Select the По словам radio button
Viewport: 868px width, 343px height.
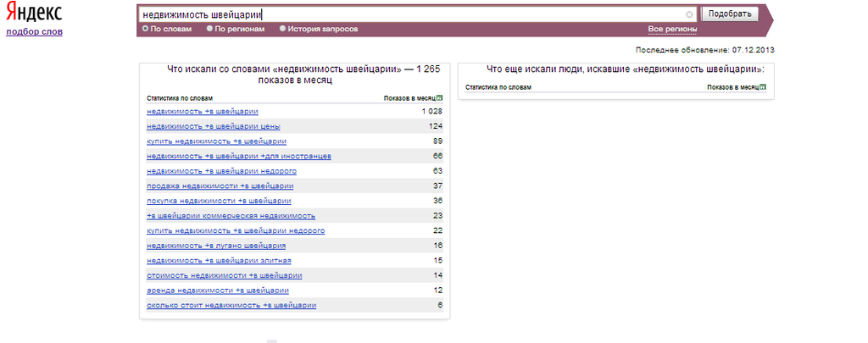point(145,29)
